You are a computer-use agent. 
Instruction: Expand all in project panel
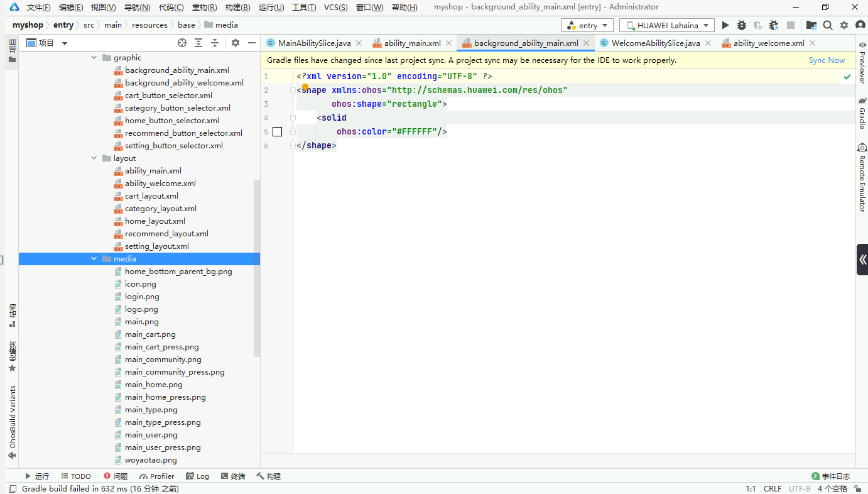click(x=198, y=43)
